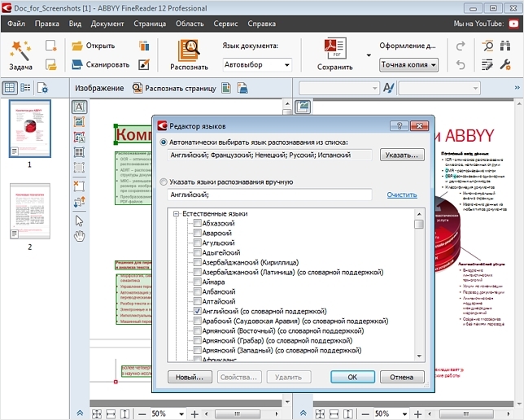Select the Draw Picture Area tool

point(79,122)
